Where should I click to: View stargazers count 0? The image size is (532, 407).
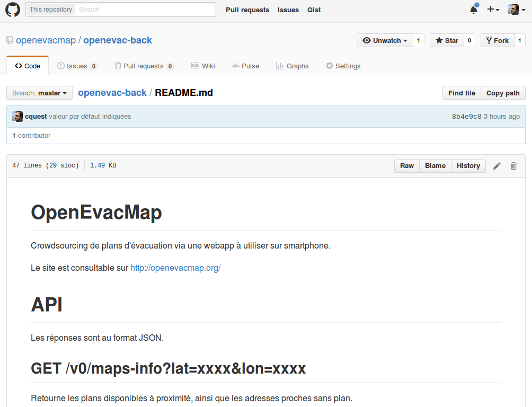click(469, 40)
